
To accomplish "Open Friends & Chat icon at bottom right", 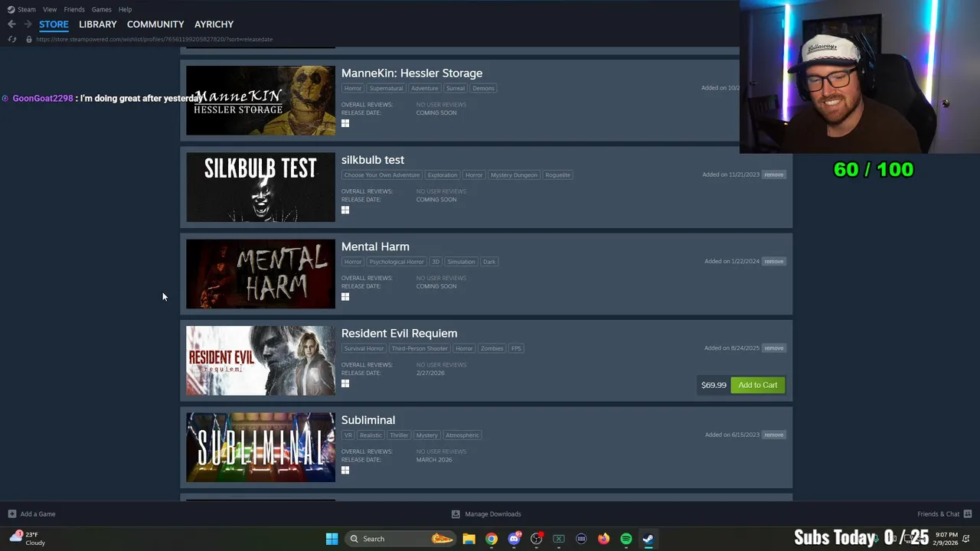I will (968, 514).
